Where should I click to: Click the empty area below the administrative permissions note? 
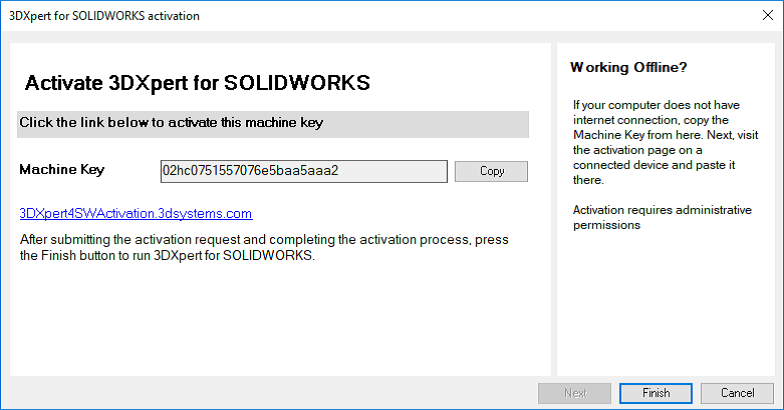[x=663, y=310]
